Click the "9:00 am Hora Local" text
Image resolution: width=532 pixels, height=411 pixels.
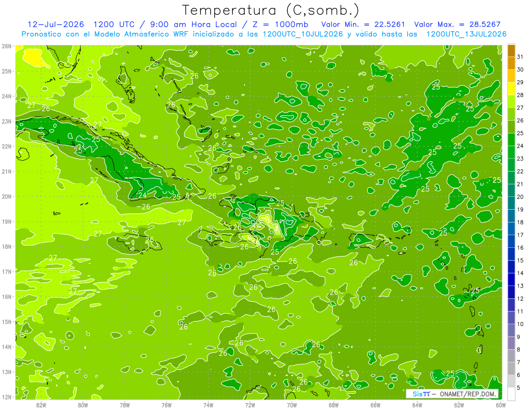(194, 24)
